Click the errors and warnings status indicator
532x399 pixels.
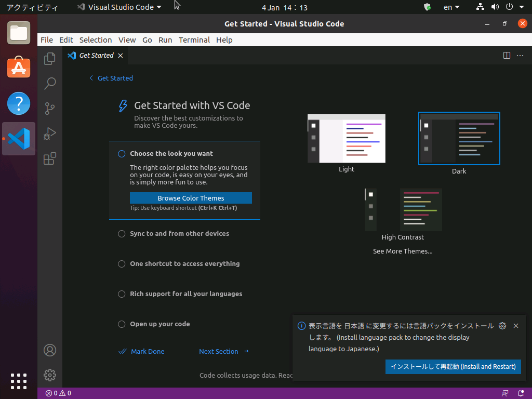pyautogui.click(x=58, y=393)
